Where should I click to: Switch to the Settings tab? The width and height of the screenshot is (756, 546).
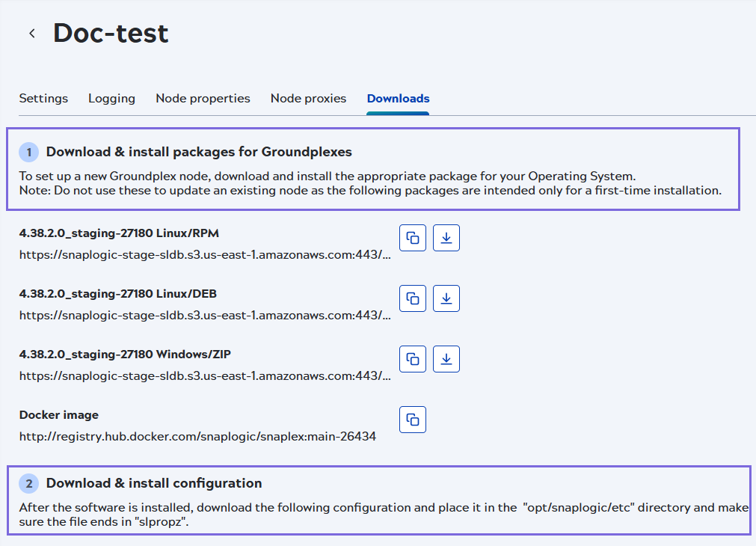click(x=43, y=99)
